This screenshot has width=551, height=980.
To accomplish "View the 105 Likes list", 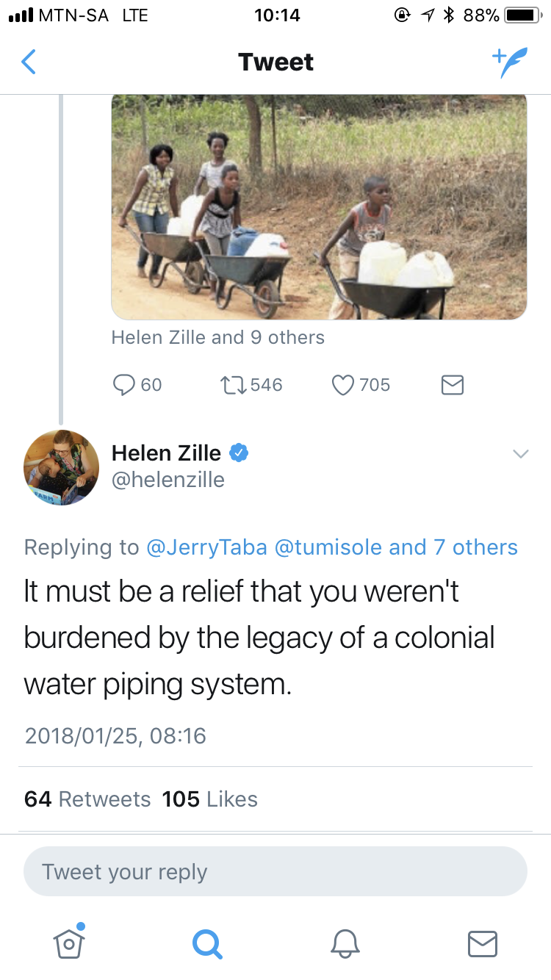I will click(210, 799).
